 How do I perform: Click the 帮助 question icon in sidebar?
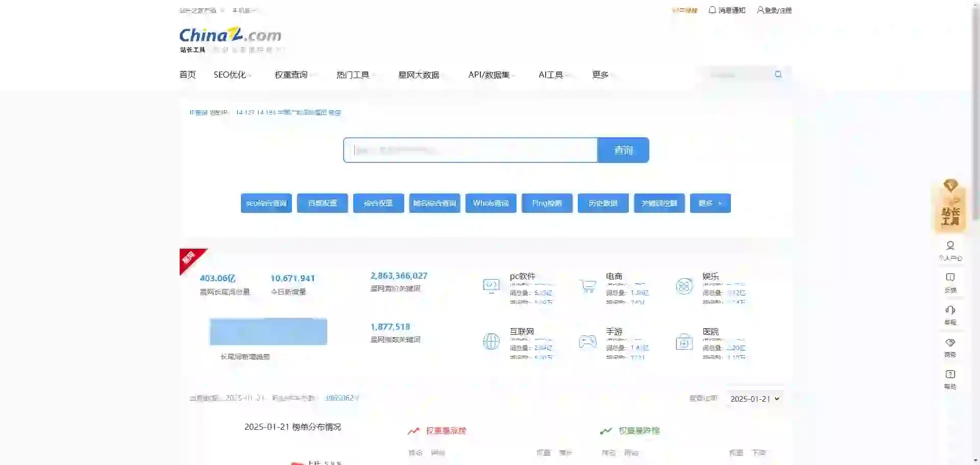tap(950, 374)
